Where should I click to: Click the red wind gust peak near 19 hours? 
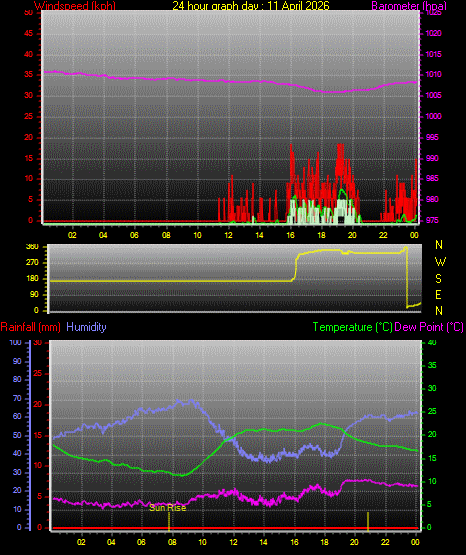click(340, 146)
